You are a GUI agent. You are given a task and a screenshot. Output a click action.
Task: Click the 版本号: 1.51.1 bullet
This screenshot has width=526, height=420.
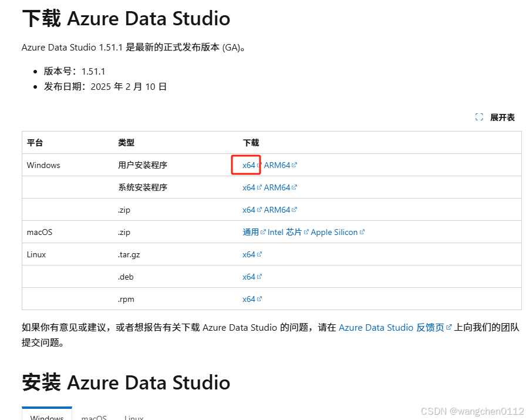point(75,71)
